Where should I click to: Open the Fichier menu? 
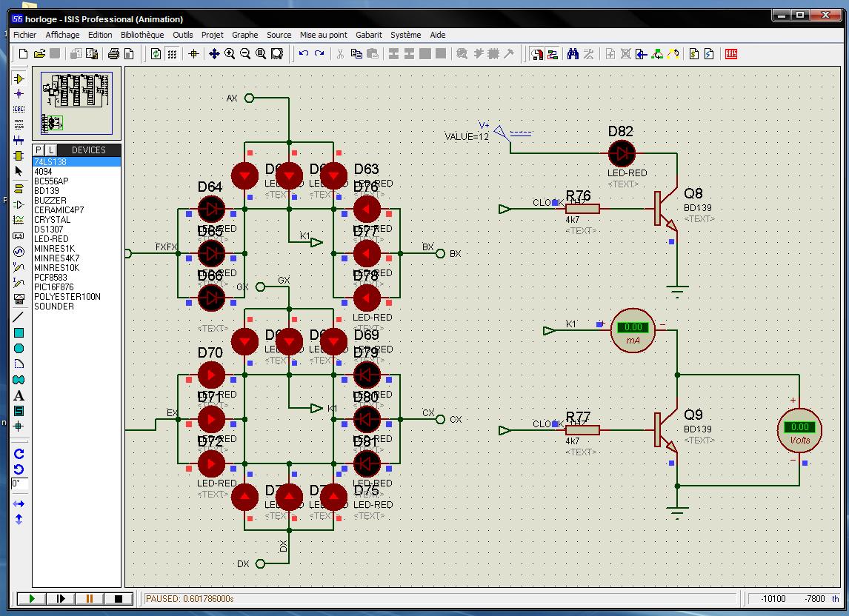(24, 35)
